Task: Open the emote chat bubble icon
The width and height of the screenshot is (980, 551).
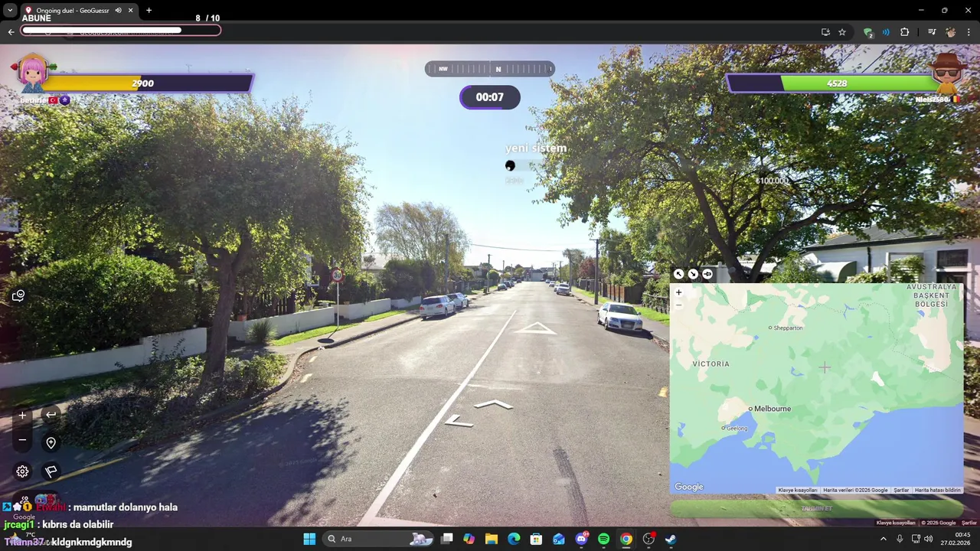Action: (18, 295)
